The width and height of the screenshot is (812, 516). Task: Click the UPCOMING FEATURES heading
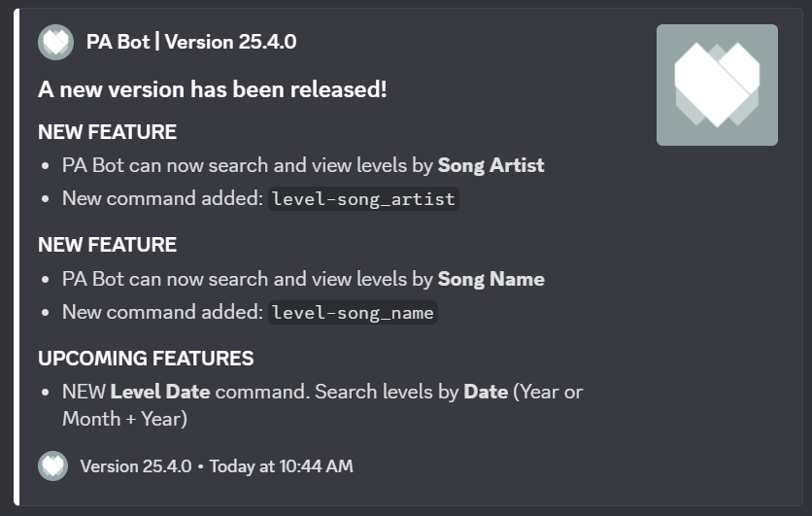(x=146, y=358)
